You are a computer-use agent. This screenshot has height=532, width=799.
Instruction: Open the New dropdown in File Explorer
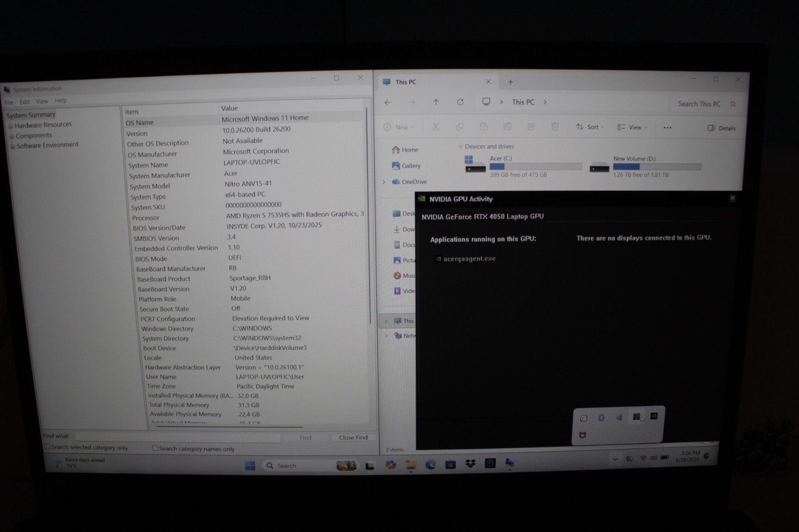tap(399, 127)
